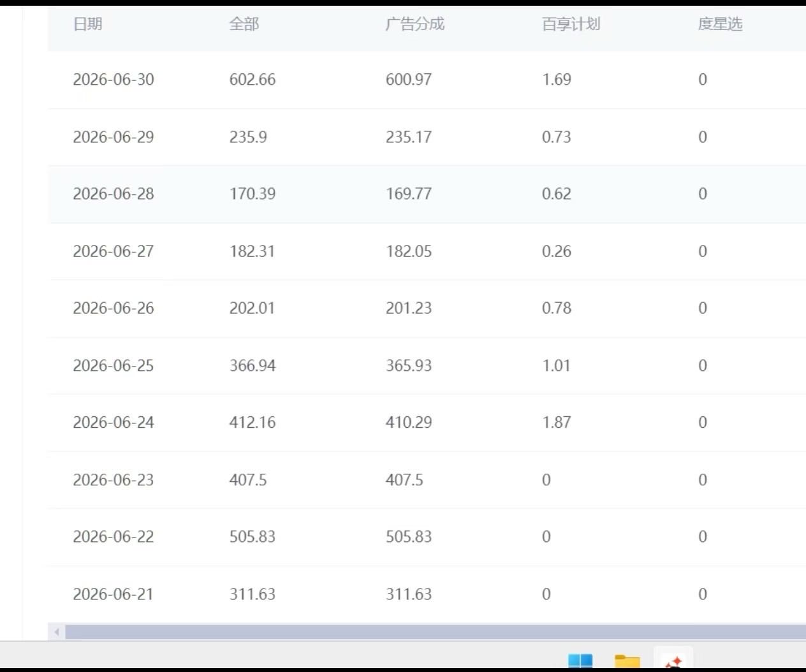This screenshot has height=672, width=806.
Task: Click 百享计划 value 0.78
Action: [557, 308]
